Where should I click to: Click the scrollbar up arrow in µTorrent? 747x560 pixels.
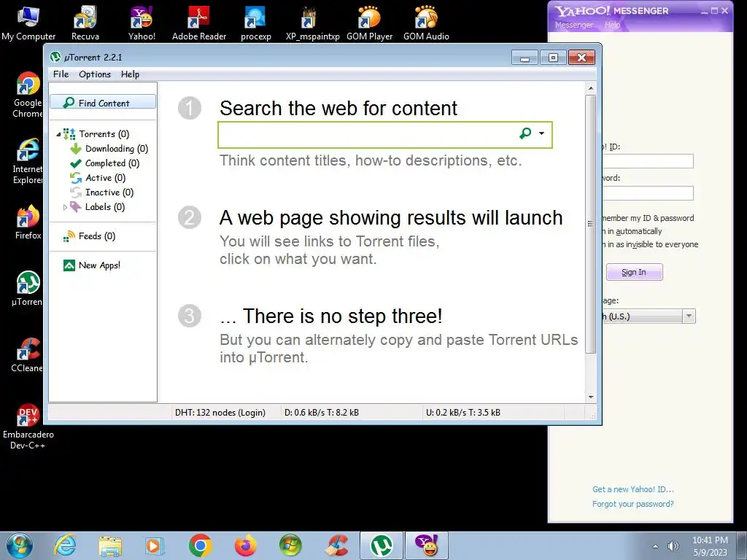pyautogui.click(x=591, y=88)
